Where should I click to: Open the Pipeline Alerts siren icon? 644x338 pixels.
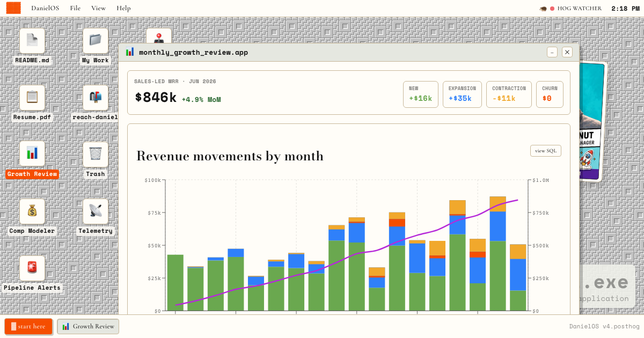pyautogui.click(x=32, y=268)
